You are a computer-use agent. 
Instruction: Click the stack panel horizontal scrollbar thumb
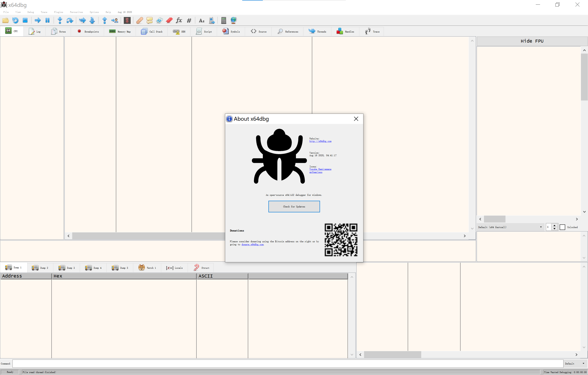(392, 355)
